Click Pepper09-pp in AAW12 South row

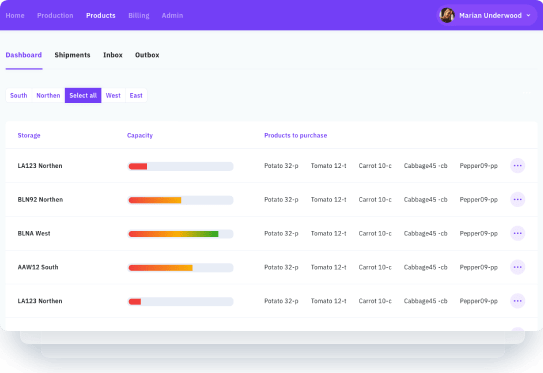click(x=479, y=267)
